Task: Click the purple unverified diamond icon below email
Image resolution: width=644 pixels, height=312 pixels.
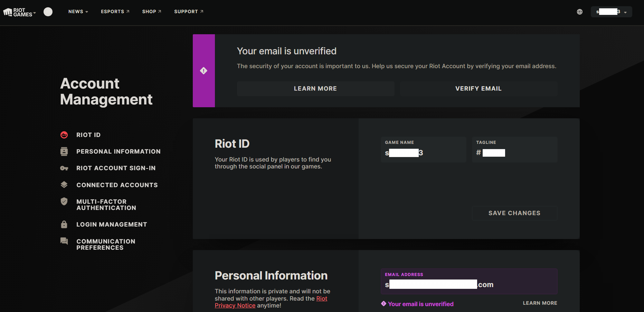Action: pos(383,304)
